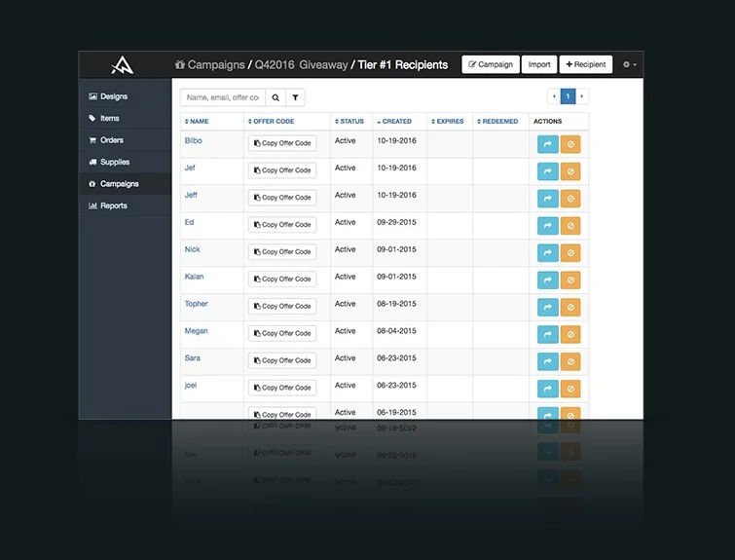Click the Import button

pos(539,64)
